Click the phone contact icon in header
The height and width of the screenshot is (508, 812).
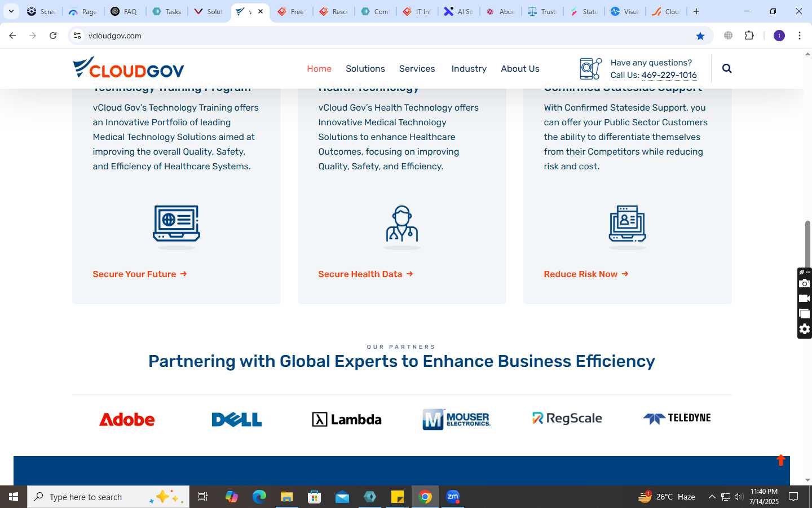pyautogui.click(x=591, y=69)
